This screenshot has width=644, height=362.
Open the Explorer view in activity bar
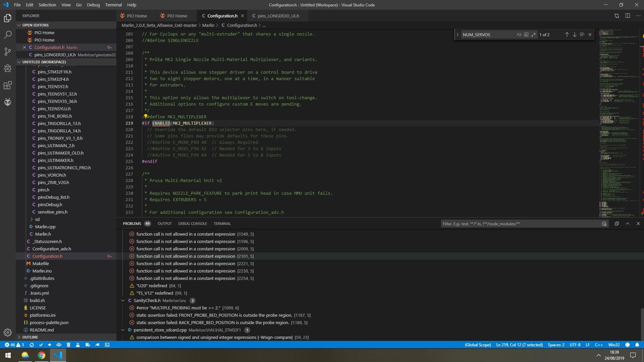tap(8, 18)
